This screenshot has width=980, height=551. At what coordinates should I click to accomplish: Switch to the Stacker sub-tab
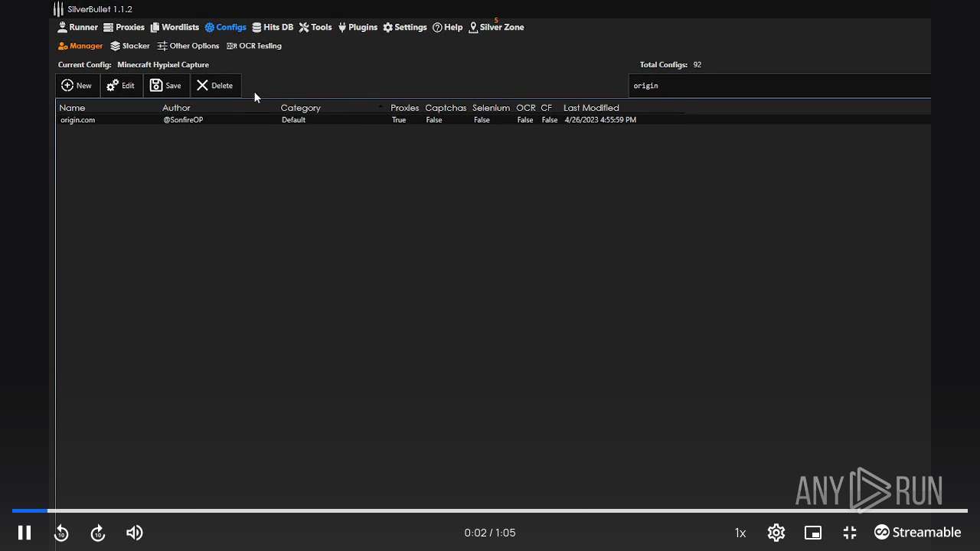pyautogui.click(x=130, y=46)
